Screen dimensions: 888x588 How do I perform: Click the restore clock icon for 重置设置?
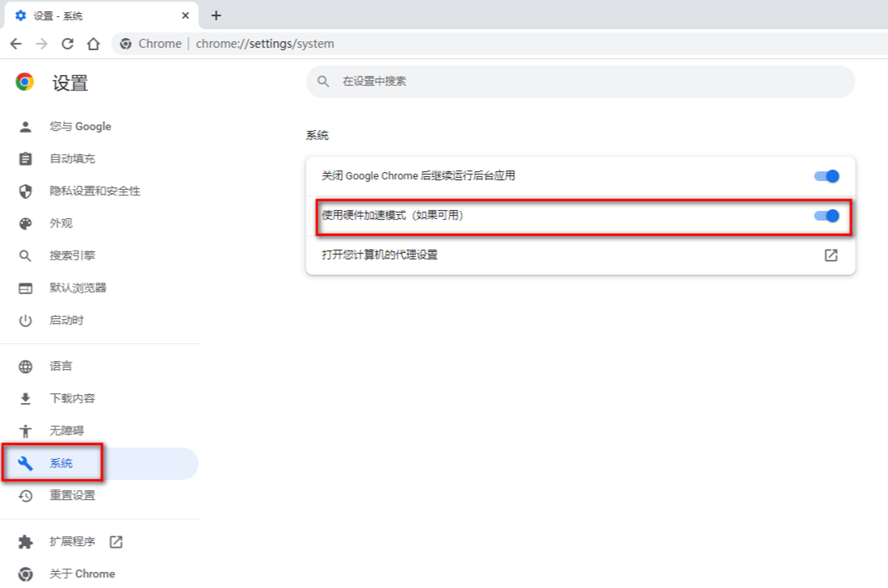point(26,496)
